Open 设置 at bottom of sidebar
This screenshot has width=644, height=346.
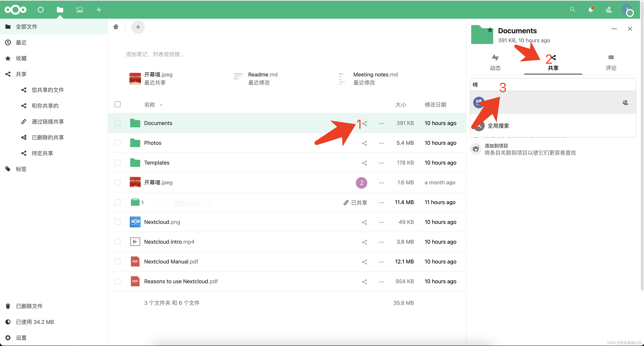(21, 338)
